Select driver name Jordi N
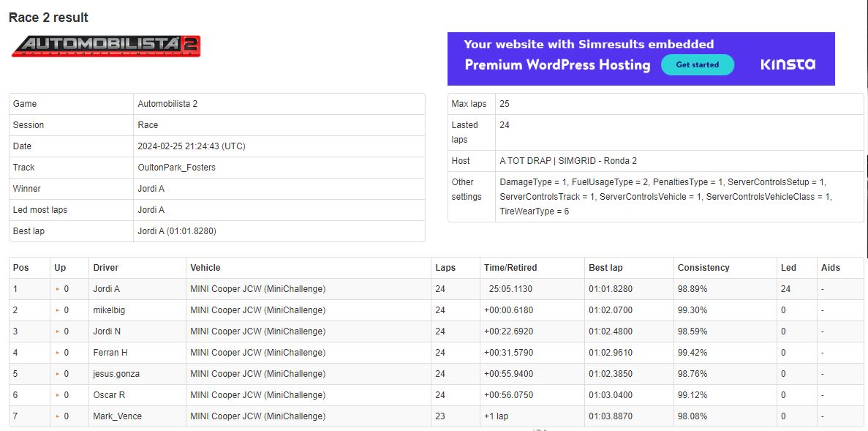The image size is (868, 431). tap(107, 331)
